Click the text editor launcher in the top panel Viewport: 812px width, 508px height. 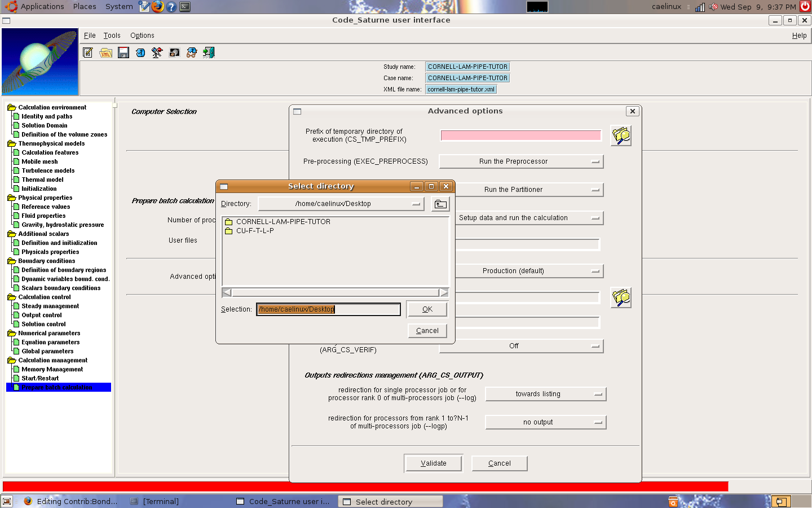144,7
